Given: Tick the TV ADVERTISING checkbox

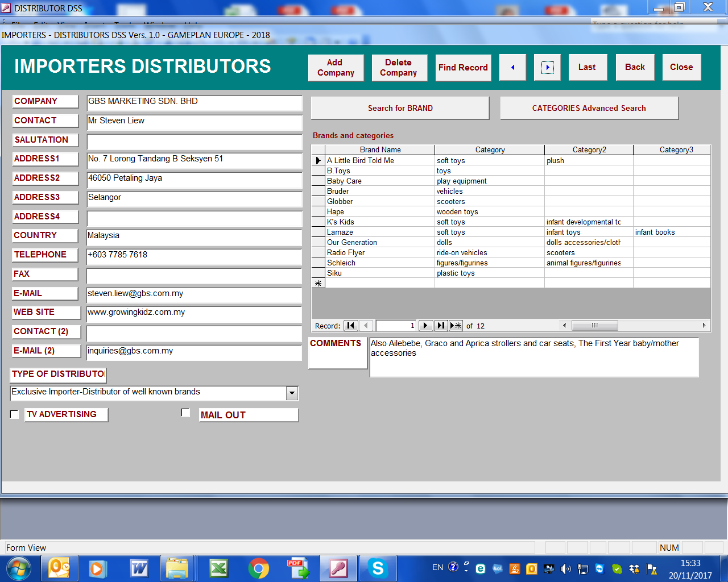Looking at the screenshot, I should pos(14,414).
